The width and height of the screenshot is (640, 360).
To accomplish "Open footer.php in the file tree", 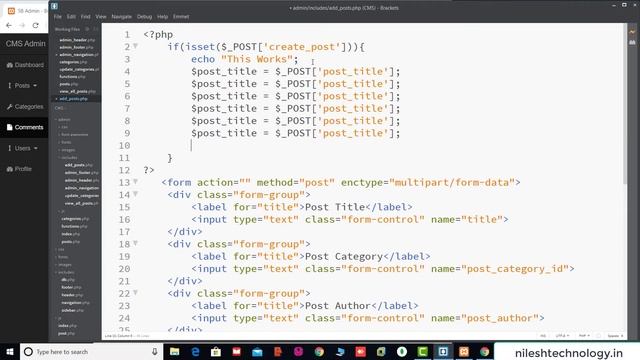I will [x=71, y=287].
